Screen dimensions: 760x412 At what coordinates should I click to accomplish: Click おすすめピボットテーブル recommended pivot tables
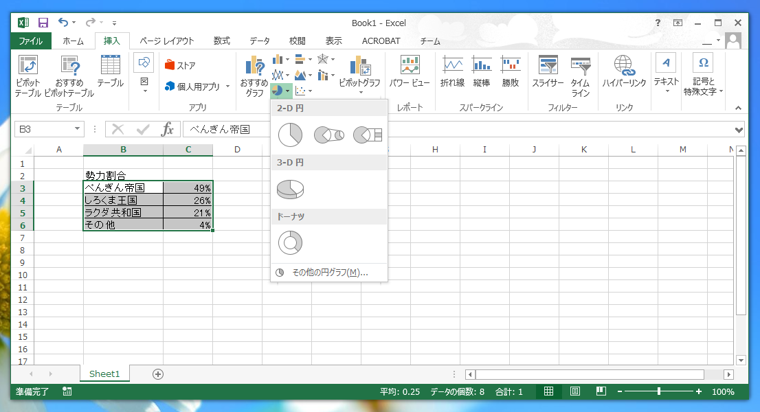(69, 77)
